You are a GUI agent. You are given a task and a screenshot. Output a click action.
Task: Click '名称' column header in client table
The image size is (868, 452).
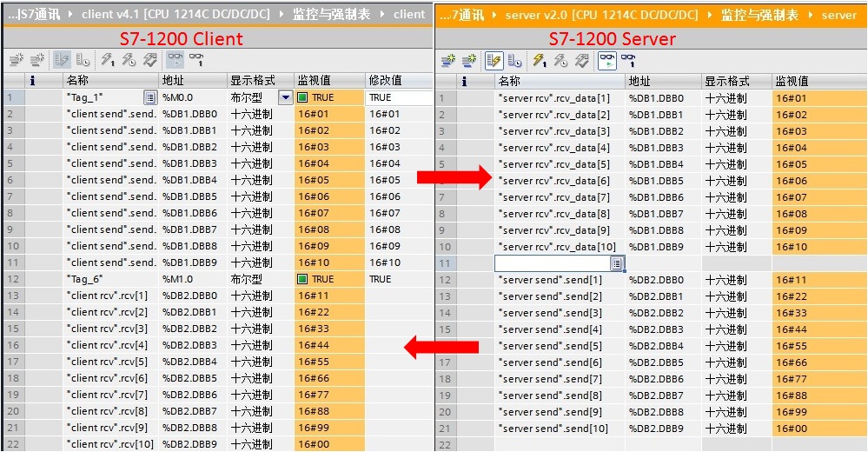point(111,81)
